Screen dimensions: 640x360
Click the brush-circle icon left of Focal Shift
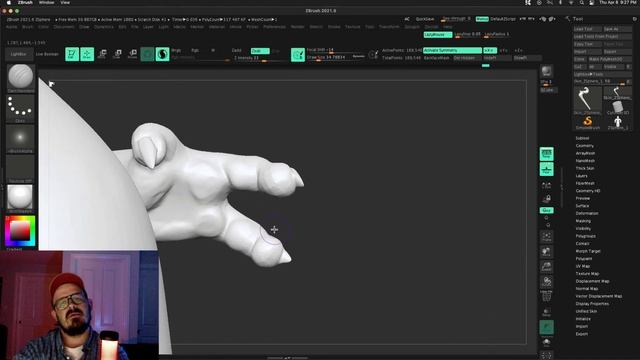pos(298,55)
